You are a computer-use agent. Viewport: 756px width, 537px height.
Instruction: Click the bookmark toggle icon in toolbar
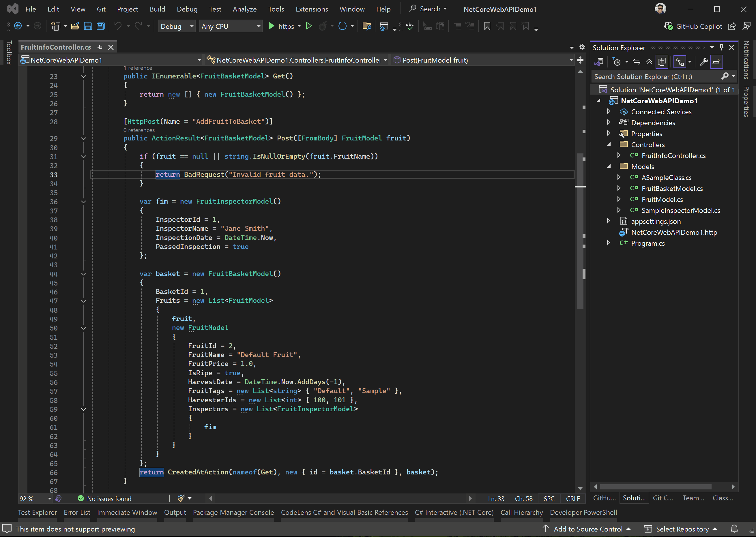point(487,26)
